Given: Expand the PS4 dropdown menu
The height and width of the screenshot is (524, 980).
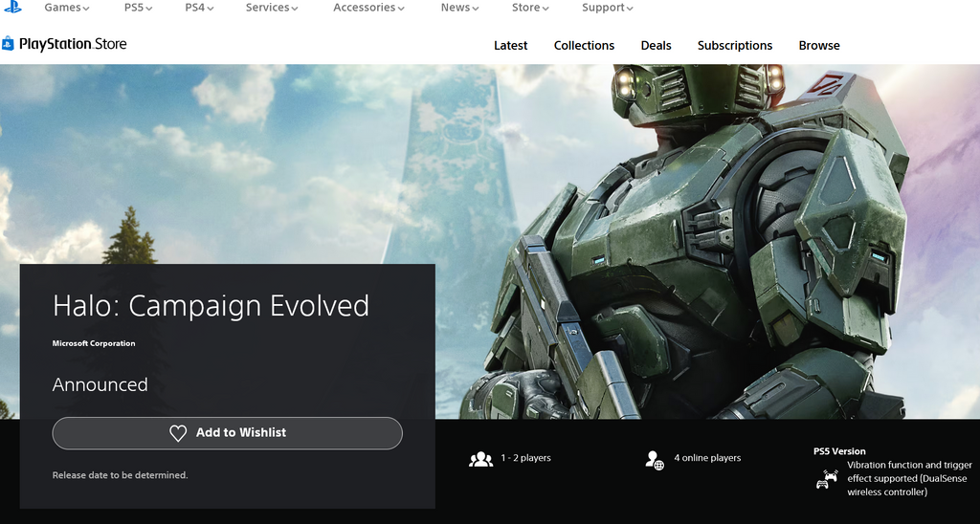Looking at the screenshot, I should (199, 8).
